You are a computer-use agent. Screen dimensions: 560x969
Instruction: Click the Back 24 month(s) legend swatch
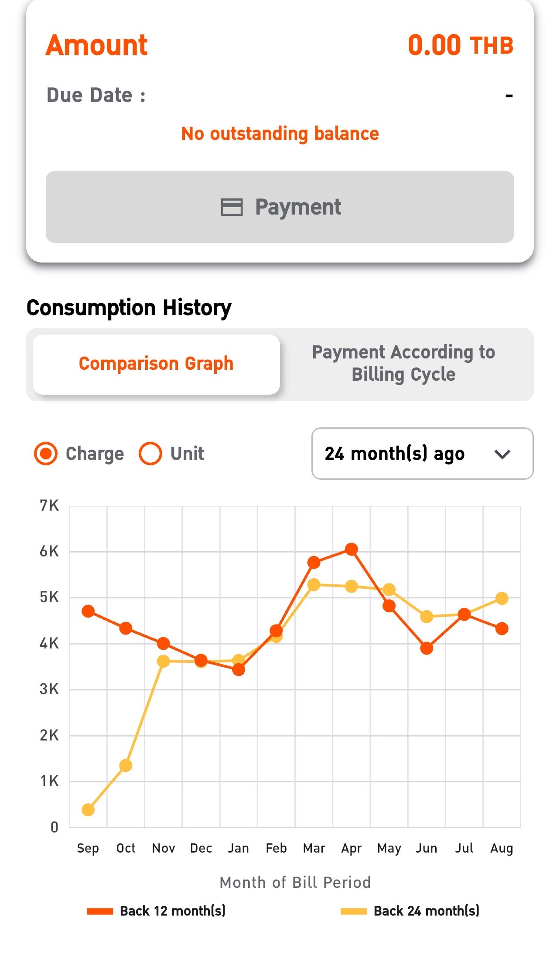pyautogui.click(x=353, y=911)
